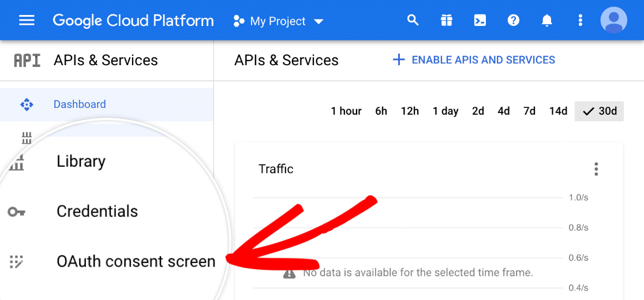Show notifications via the bell icon
644x300 pixels.
[546, 21]
